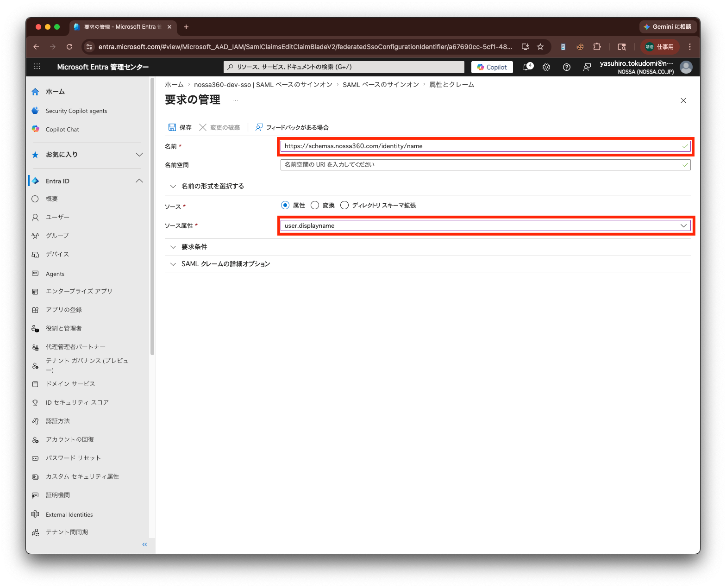Screen dimensions: 726x588
Task: Open the notifications bell icon
Action: (x=527, y=67)
